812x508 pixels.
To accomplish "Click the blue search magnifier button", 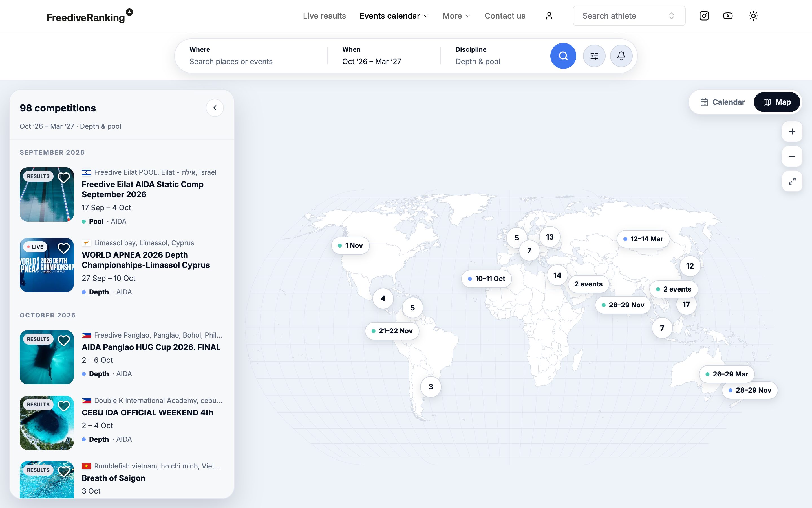I will click(563, 56).
